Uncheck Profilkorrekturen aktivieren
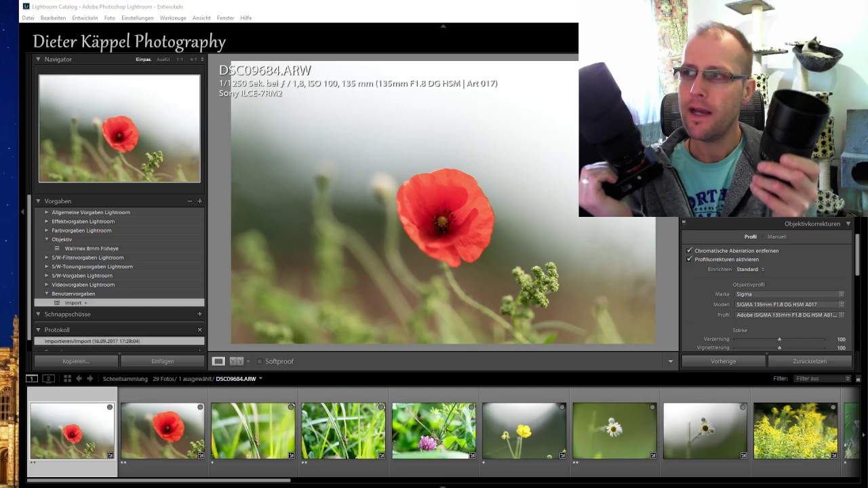 (x=690, y=260)
